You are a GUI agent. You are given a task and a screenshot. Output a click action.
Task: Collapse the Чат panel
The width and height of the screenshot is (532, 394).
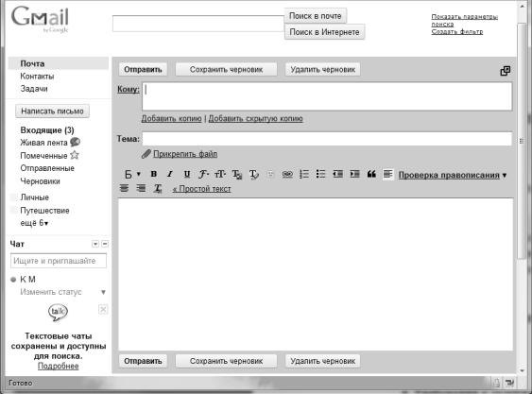coord(105,244)
